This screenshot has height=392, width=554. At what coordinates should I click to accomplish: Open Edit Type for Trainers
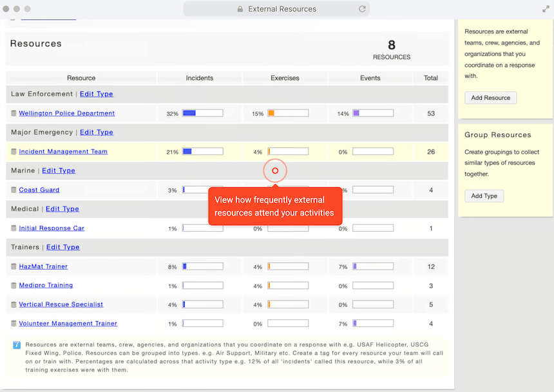coord(62,247)
